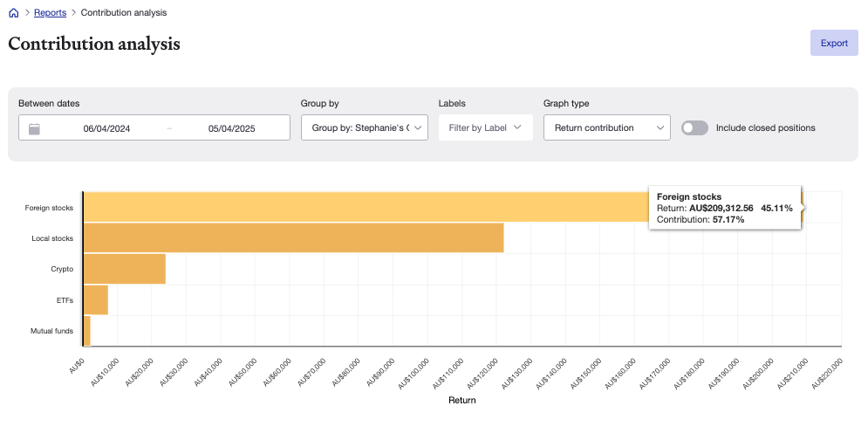Click 'AU$209,312.56' in the tooltip
Viewport: 868px width, 433px height.
point(721,208)
